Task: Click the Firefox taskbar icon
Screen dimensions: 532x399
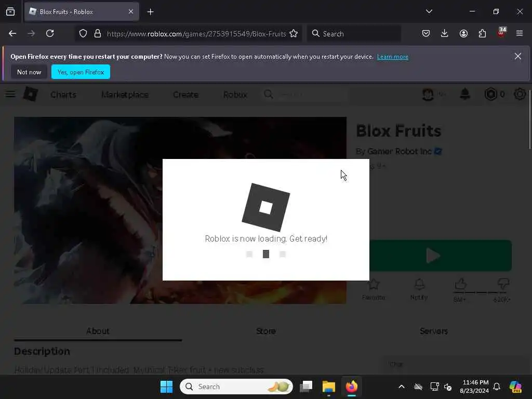Action: click(x=352, y=387)
